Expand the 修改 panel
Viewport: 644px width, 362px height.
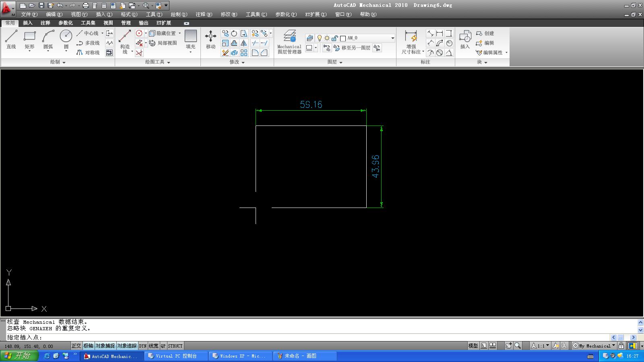pyautogui.click(x=237, y=62)
